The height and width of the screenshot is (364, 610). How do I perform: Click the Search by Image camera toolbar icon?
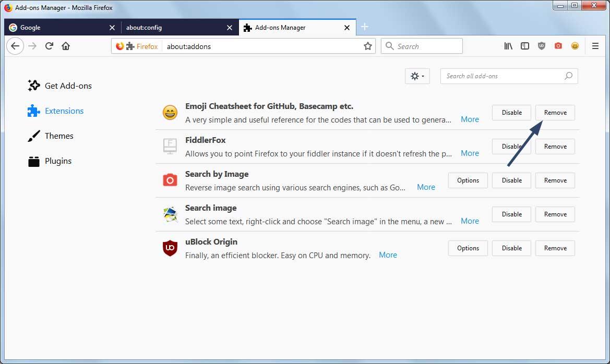(558, 46)
